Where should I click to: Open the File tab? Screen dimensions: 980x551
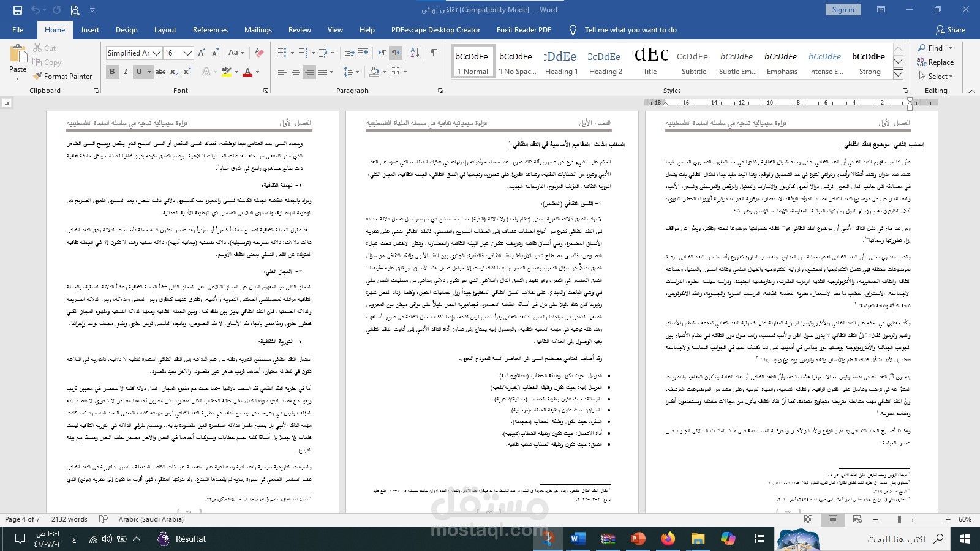coord(18,30)
